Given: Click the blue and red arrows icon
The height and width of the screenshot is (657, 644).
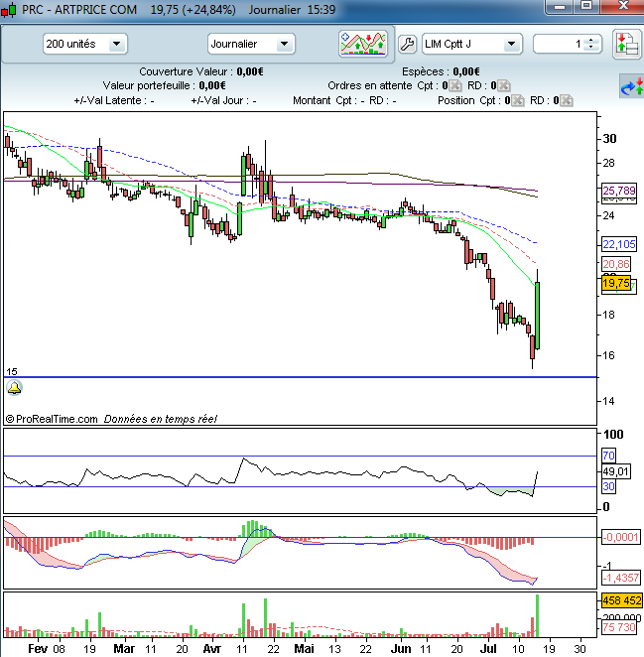Looking at the screenshot, I should pos(632,86).
